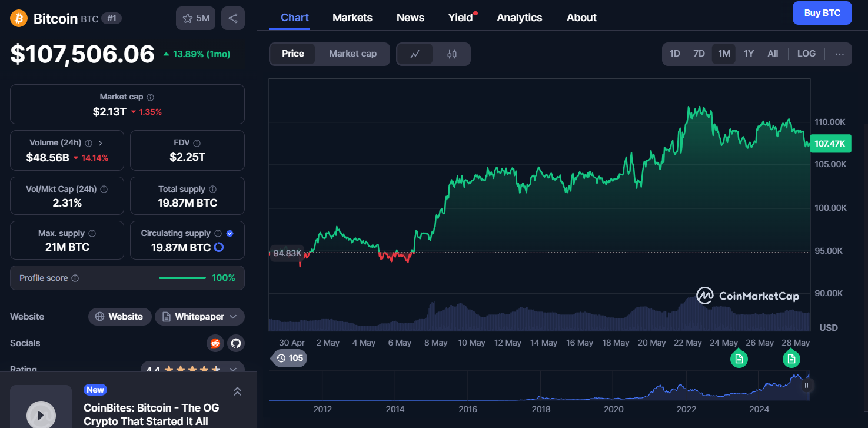
Task: Click the Bitcoin logo icon
Action: point(19,18)
